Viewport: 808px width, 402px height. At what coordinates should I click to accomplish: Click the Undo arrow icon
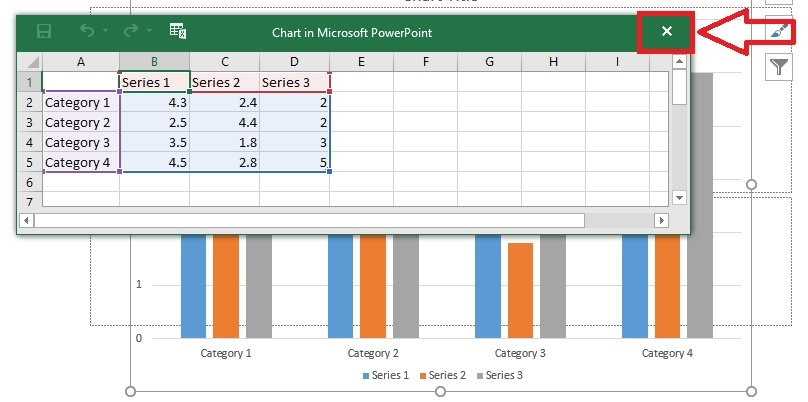(87, 32)
